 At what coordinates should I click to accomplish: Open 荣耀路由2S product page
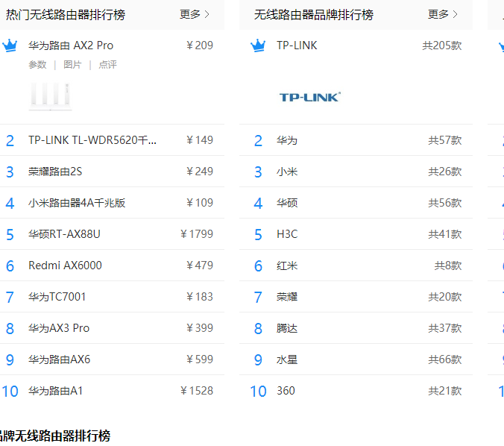click(55, 172)
